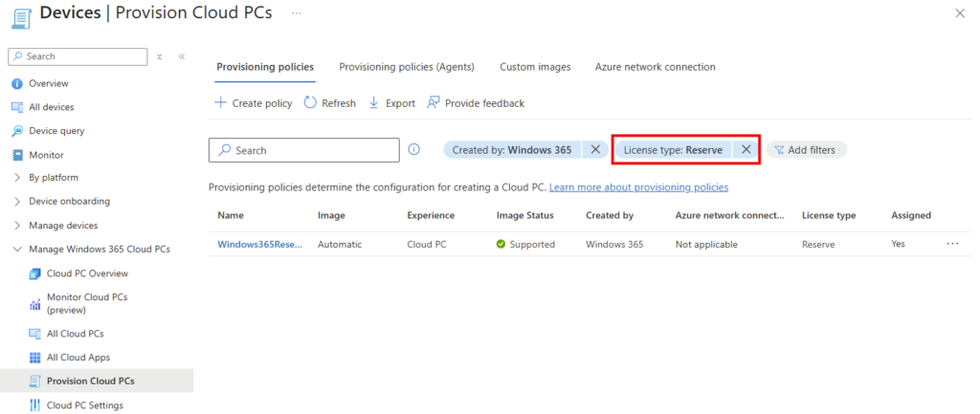This screenshot has width=980, height=414.
Task: Click the Export button label
Action: click(x=400, y=103)
